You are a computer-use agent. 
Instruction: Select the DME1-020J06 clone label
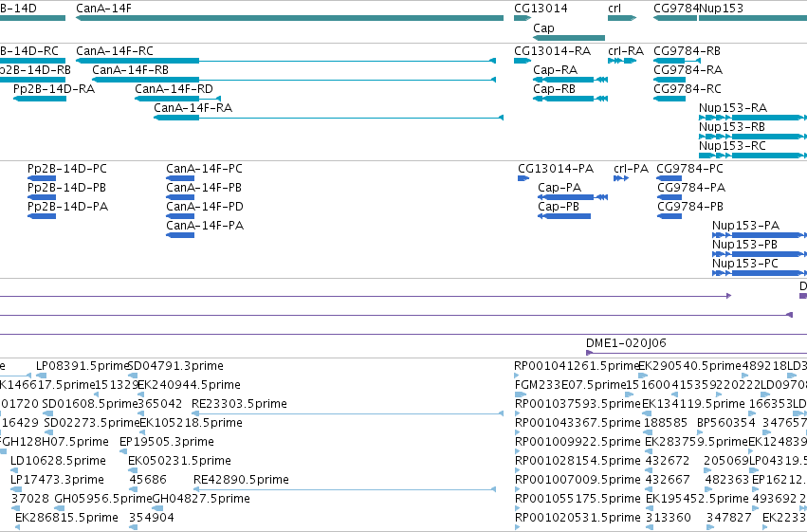625,343
